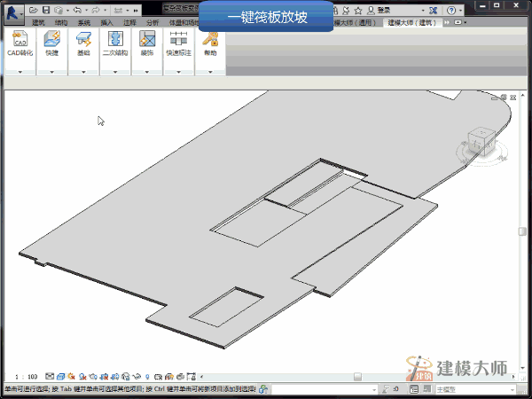
Task: Click the 3D view box icon in quick access toolbar
Action: tap(59, 10)
